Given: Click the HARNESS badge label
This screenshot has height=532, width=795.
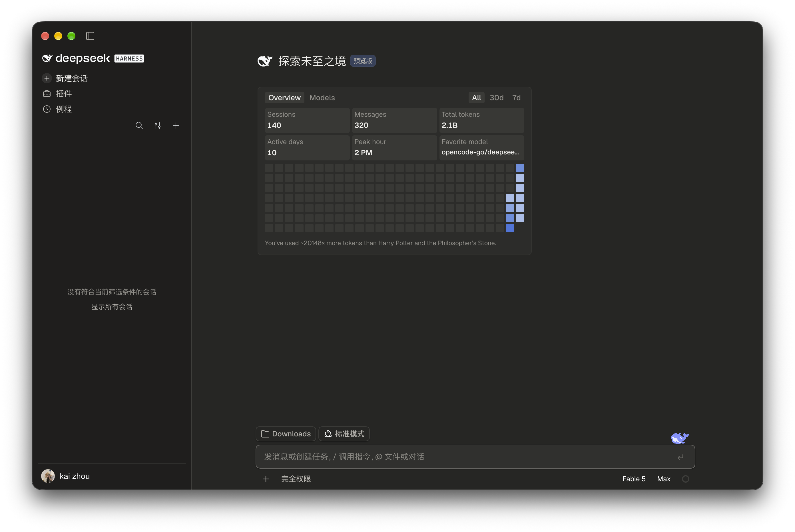Looking at the screenshot, I should tap(129, 58).
